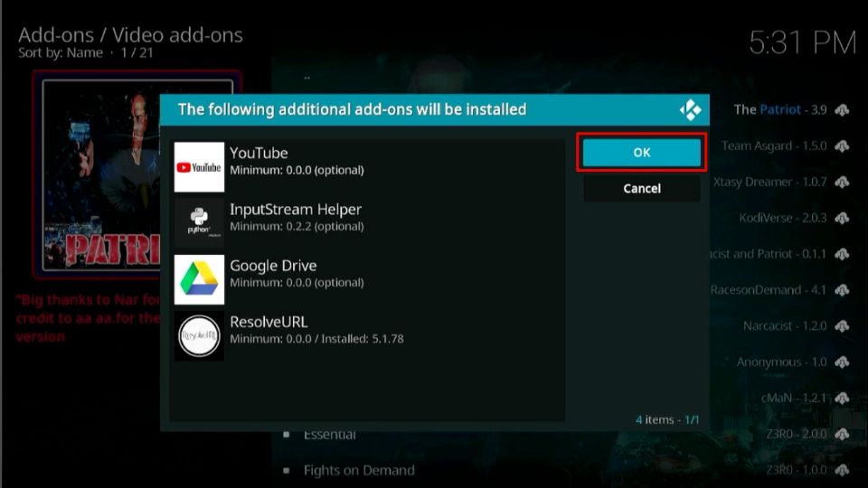Screen dimensions: 868x488
Task: Select 'The Patriot - 3.9' version entry
Action: coord(780,109)
